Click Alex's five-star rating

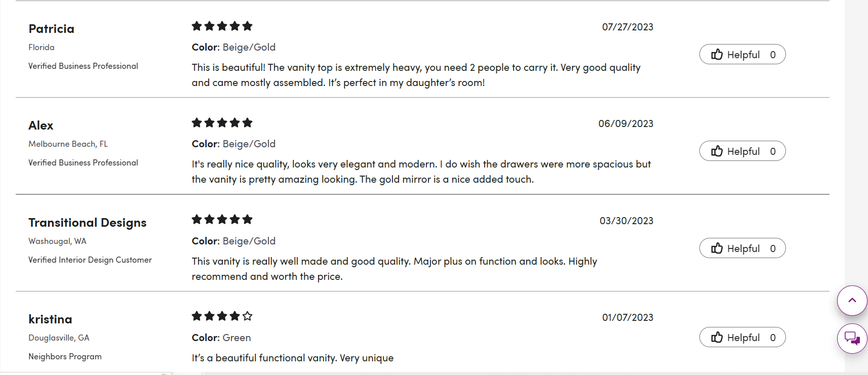[222, 123]
